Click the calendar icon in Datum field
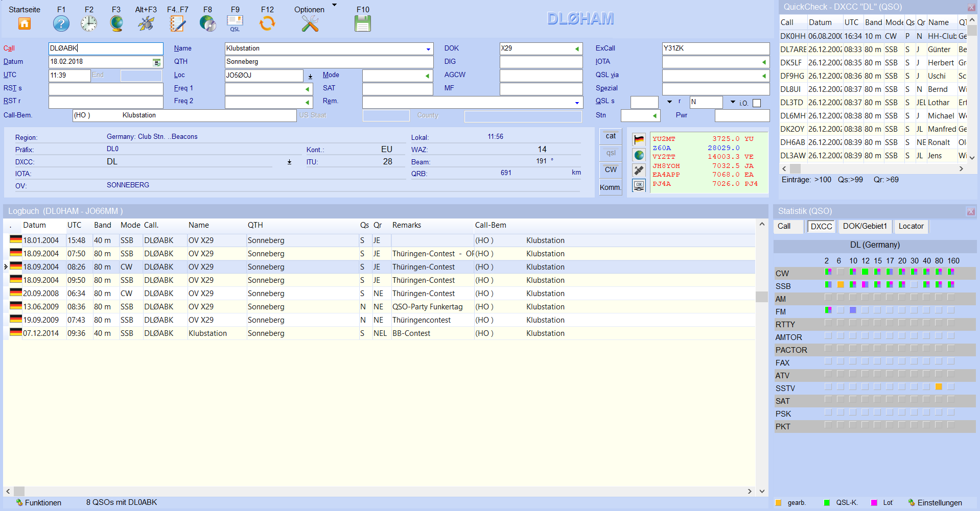The width and height of the screenshot is (980, 511). (156, 62)
